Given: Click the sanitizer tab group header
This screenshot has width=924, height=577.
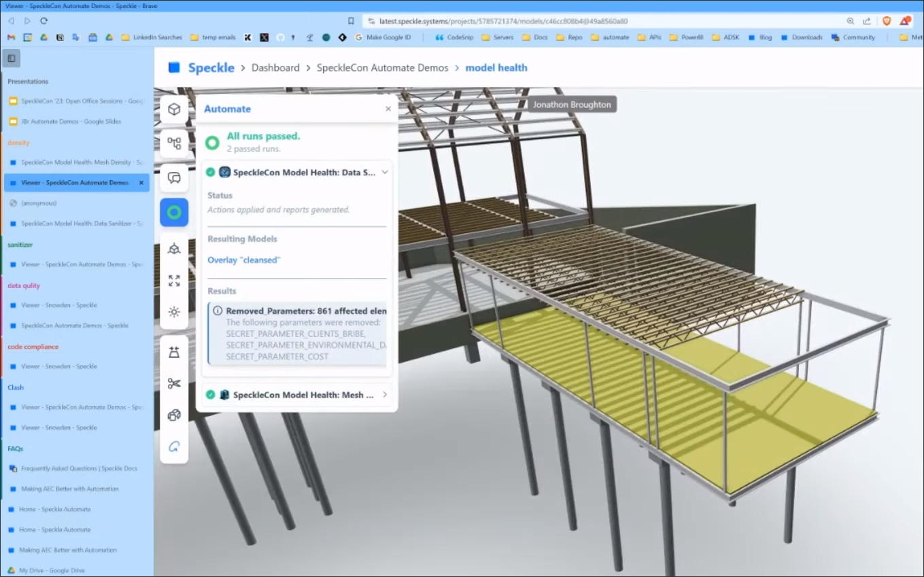Looking at the screenshot, I should [x=20, y=245].
